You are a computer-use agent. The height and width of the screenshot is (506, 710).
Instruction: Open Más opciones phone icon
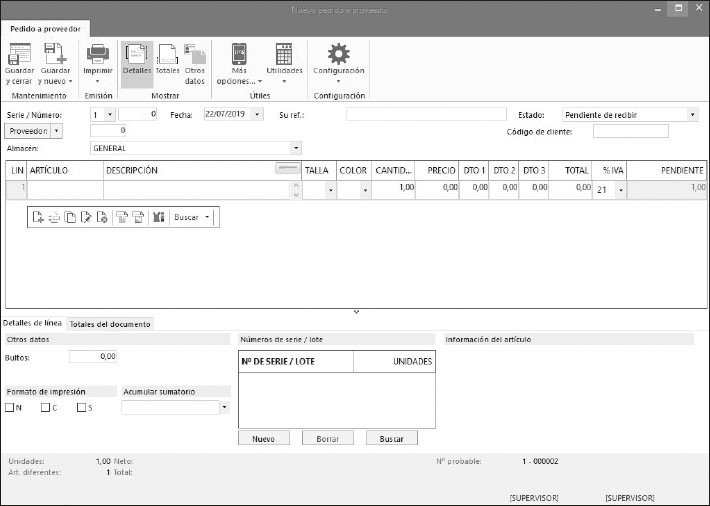[x=238, y=55]
